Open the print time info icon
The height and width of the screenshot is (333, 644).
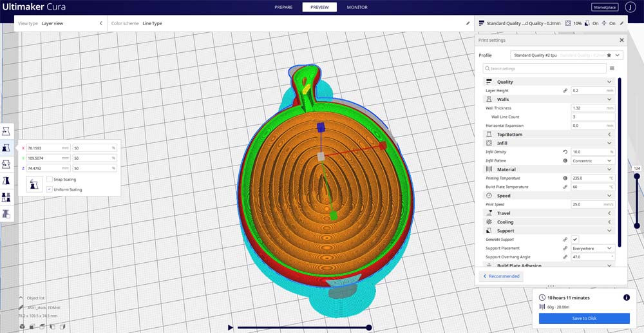627,298
